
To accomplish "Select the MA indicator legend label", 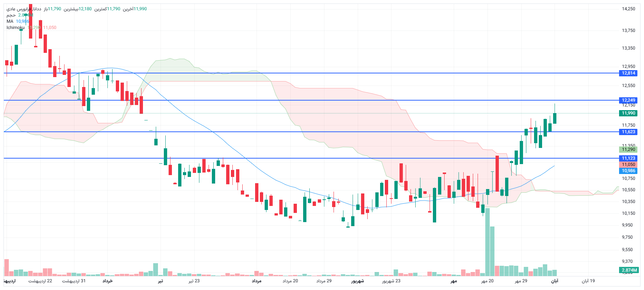I will click(x=10, y=21).
